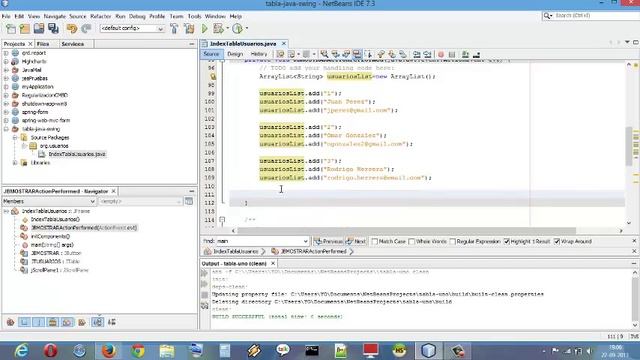Screen dimensions: 640x360
Task: Click the Shift Line Left editor icon
Action: [x=416, y=54]
